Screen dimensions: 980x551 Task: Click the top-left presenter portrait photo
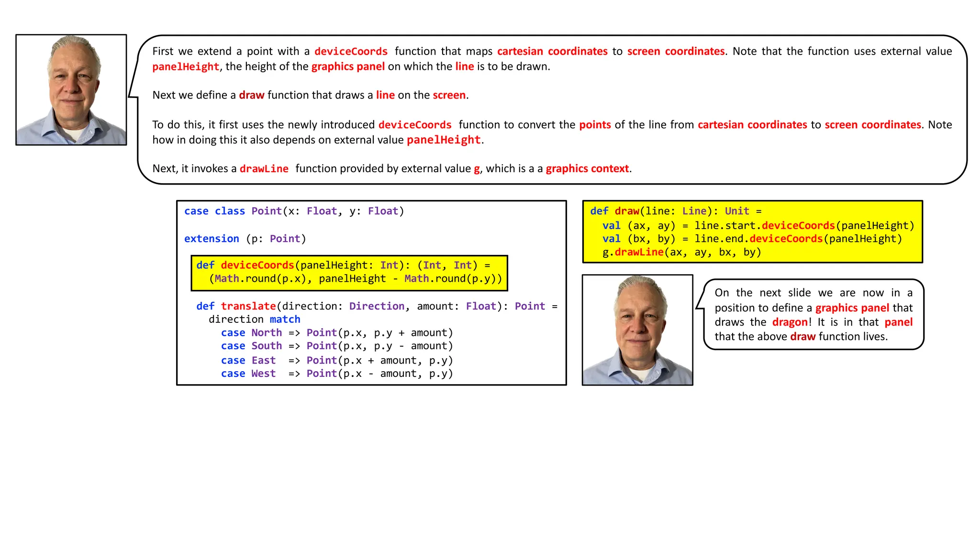[x=71, y=90]
